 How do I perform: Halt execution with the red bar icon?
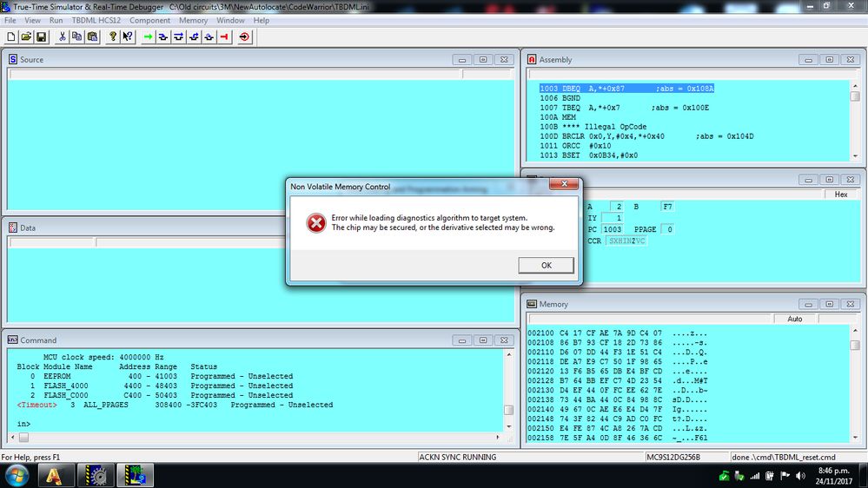click(x=224, y=37)
